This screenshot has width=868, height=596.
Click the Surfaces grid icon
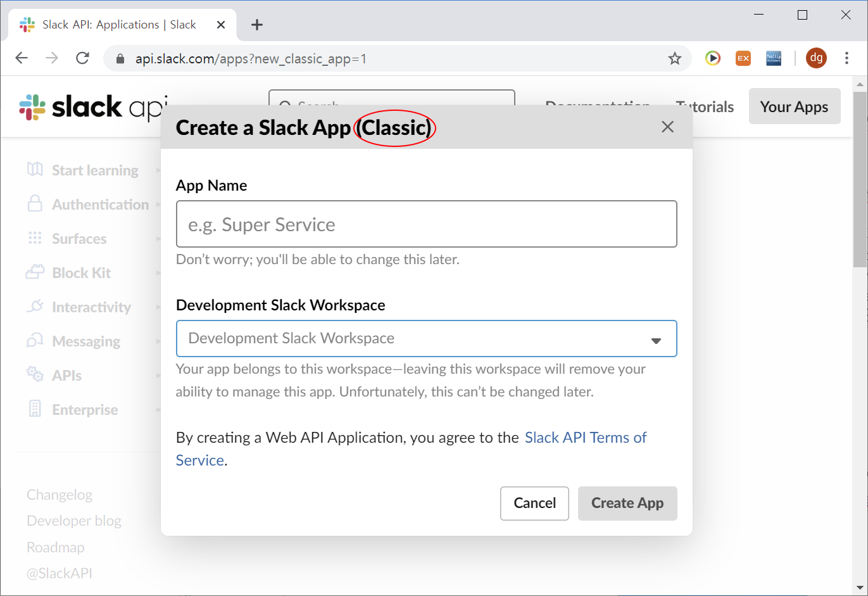click(35, 238)
